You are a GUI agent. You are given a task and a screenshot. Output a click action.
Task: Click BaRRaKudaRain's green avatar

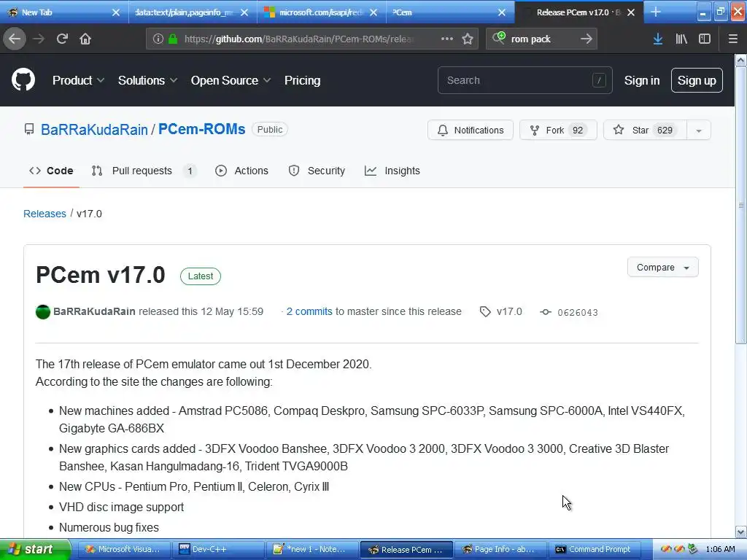point(43,312)
